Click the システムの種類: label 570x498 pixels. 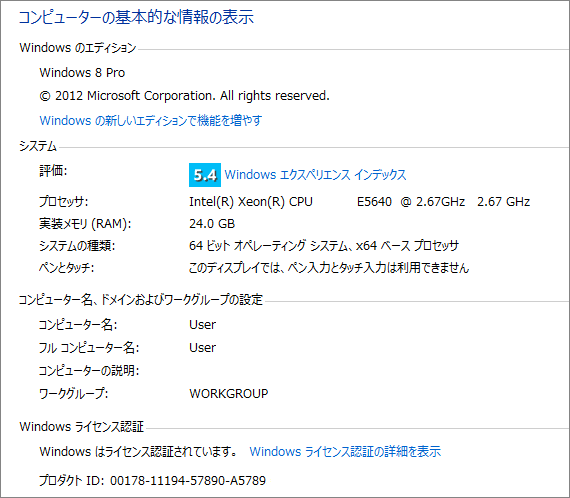(x=77, y=246)
